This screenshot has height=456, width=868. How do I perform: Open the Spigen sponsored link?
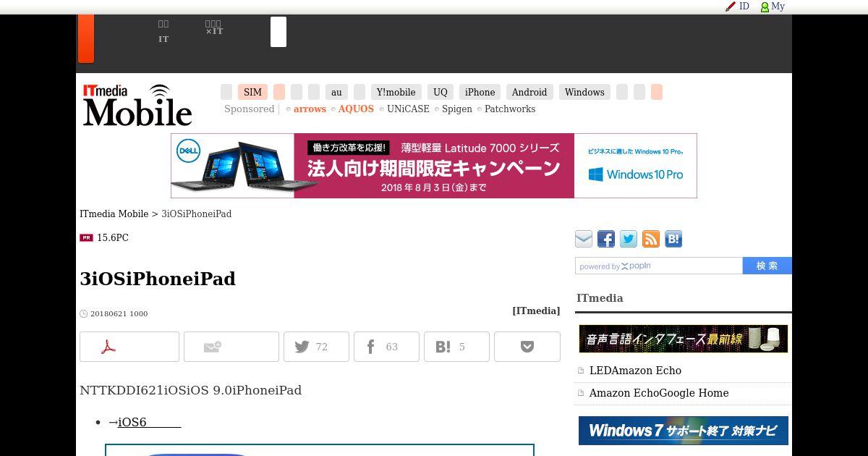pos(457,109)
